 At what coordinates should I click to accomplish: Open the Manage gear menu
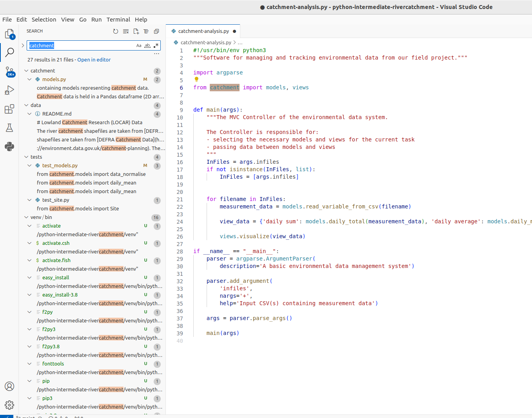pos(9,405)
